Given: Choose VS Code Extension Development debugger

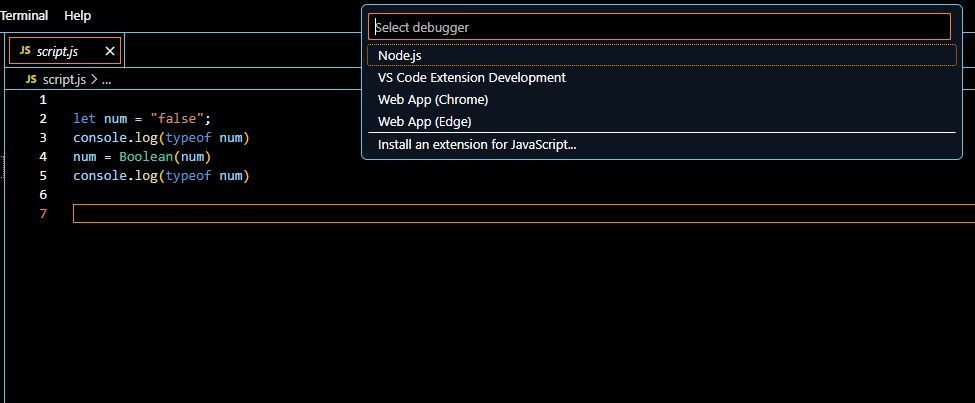Looking at the screenshot, I should coord(662,78).
